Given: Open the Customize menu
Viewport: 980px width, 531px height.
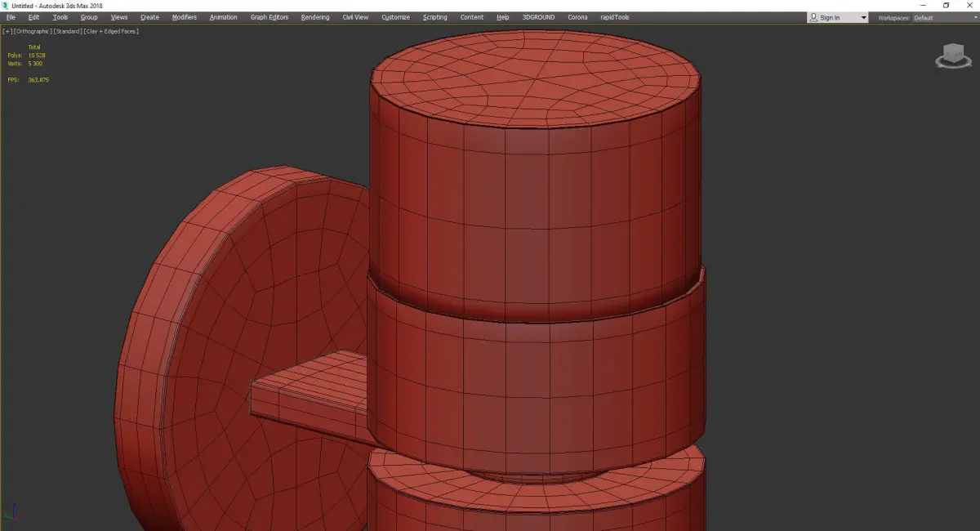Looking at the screenshot, I should click(396, 17).
